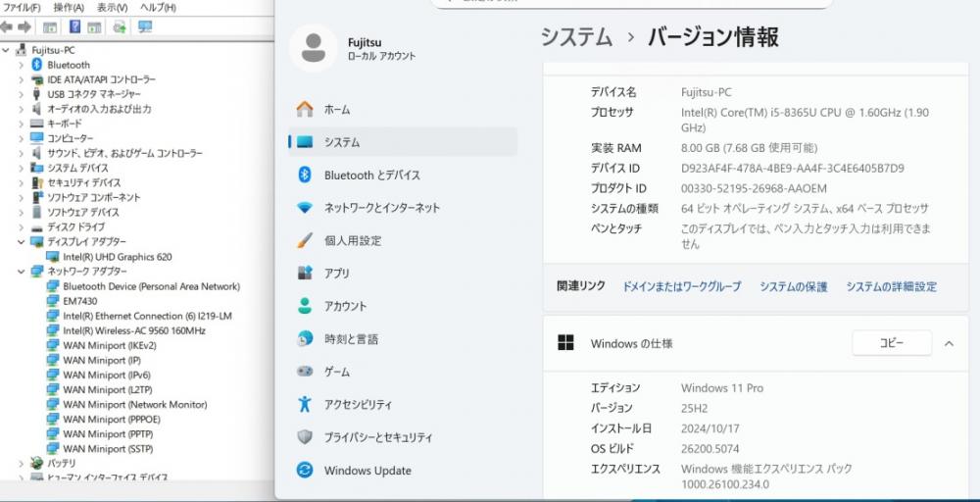This screenshot has height=502, width=980.
Task: Select the ソフトウェア デバイス node
Action: point(83,212)
